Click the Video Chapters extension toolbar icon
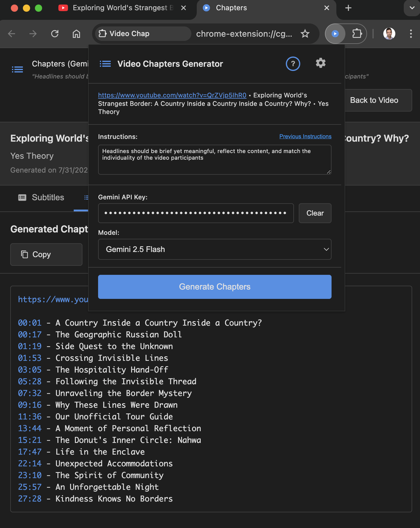The width and height of the screenshot is (420, 528). (335, 34)
